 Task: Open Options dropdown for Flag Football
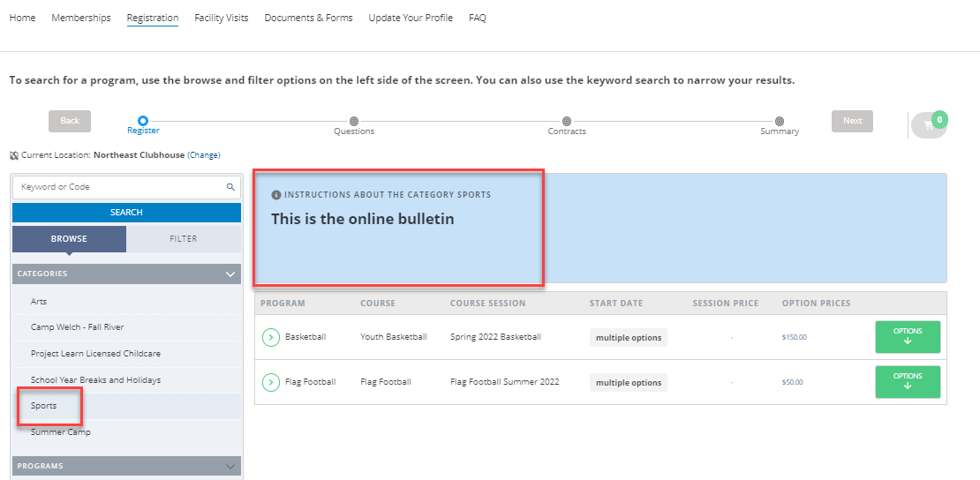coord(907,382)
